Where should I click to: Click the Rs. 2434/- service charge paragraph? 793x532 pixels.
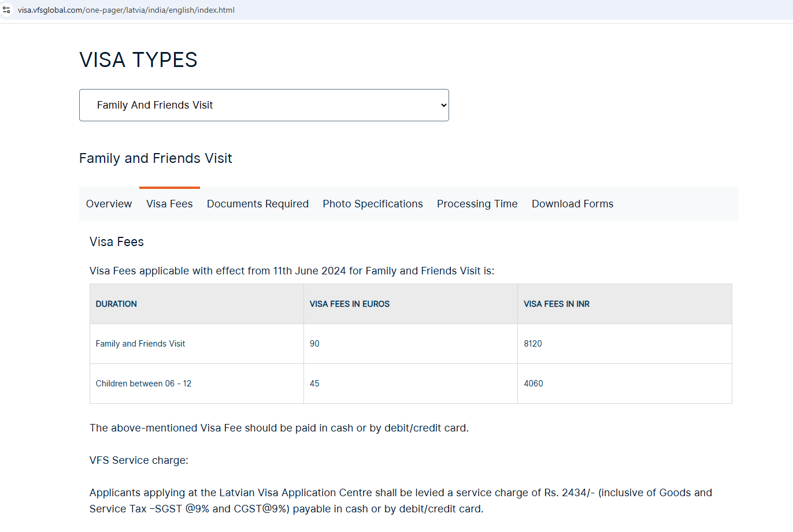coord(401,501)
